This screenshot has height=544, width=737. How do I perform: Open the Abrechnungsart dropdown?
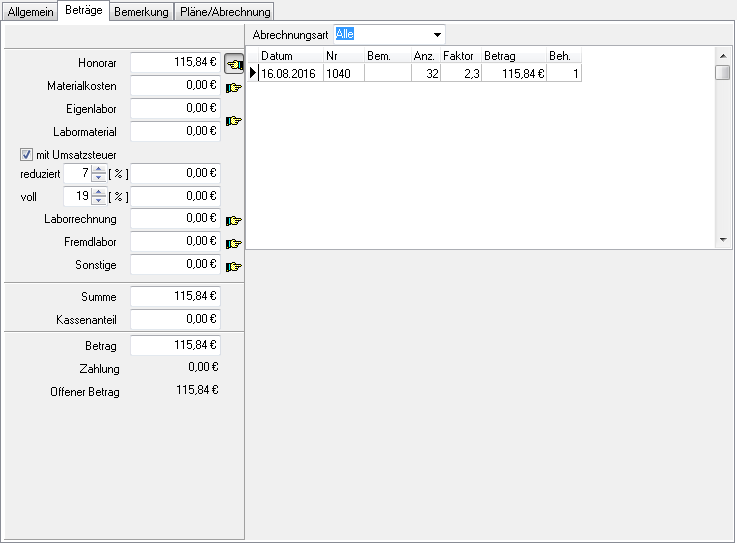(x=437, y=34)
